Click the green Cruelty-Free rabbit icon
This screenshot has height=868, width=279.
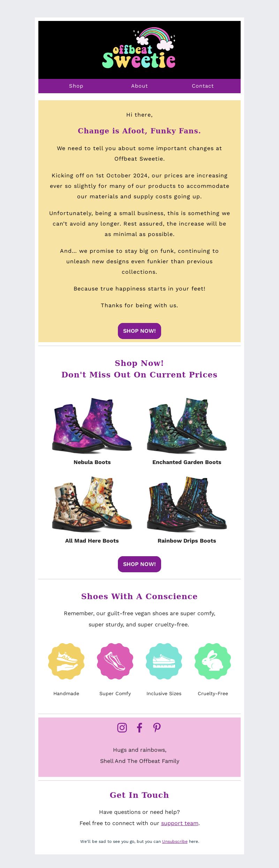[213, 661]
